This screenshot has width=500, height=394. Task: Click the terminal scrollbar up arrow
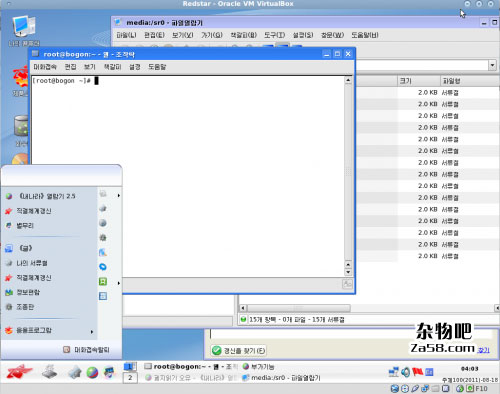348,80
